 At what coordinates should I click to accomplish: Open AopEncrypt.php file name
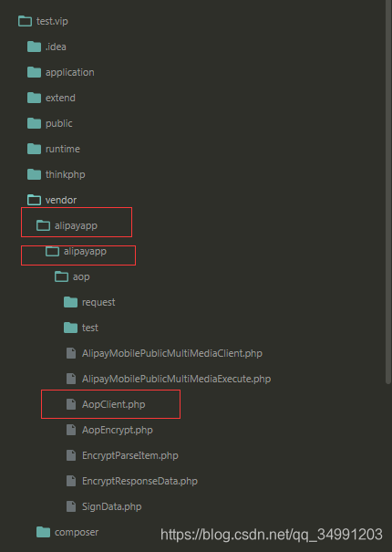[118, 430]
